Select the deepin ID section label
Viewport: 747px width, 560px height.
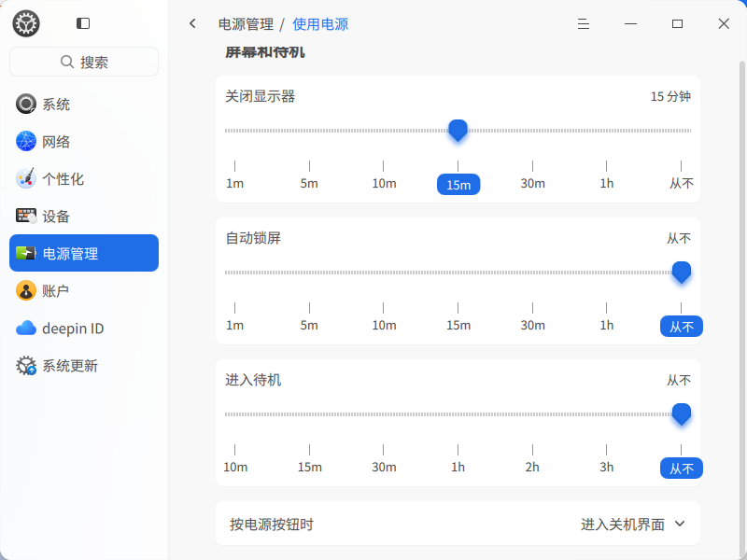(73, 329)
